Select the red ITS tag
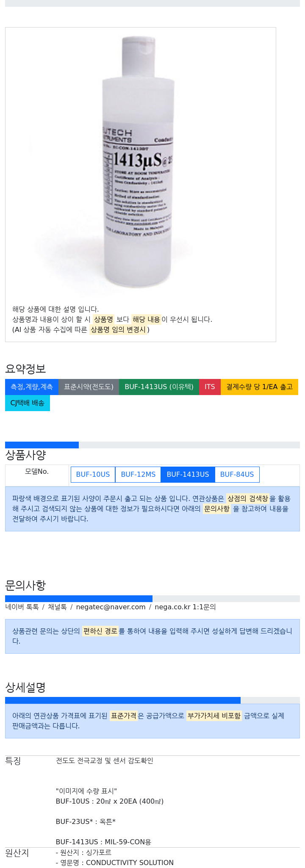Viewport: 305px width, 868px height. point(210,387)
